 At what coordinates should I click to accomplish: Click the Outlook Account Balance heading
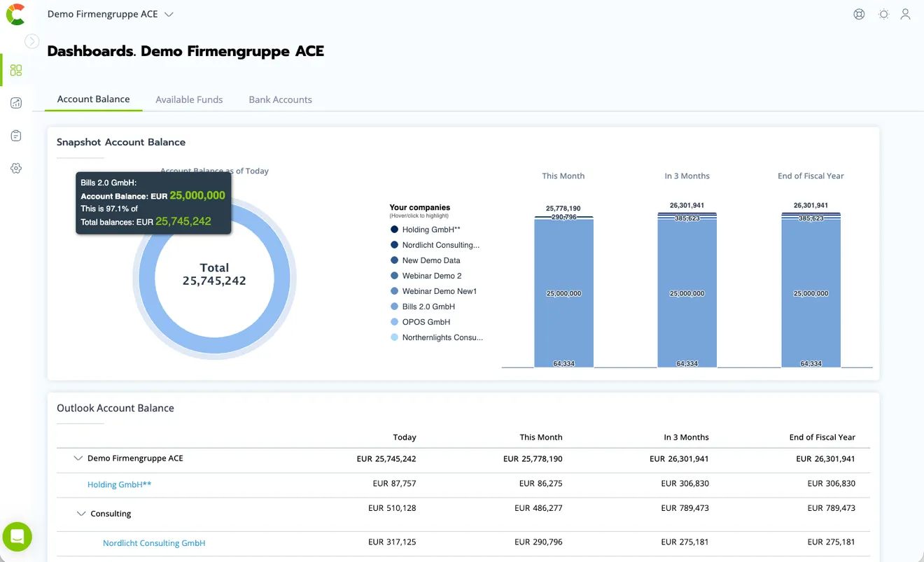click(x=115, y=408)
